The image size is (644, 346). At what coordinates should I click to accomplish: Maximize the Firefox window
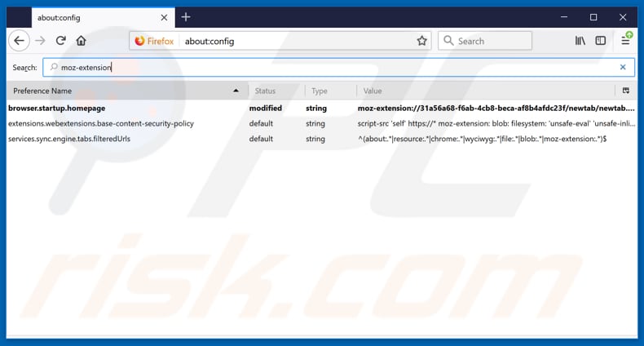pyautogui.click(x=593, y=17)
